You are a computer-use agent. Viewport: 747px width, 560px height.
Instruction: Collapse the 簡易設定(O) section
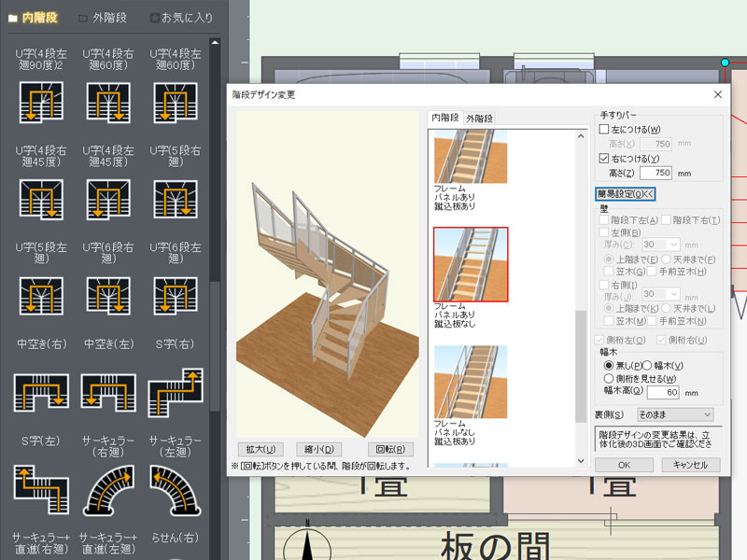[624, 193]
